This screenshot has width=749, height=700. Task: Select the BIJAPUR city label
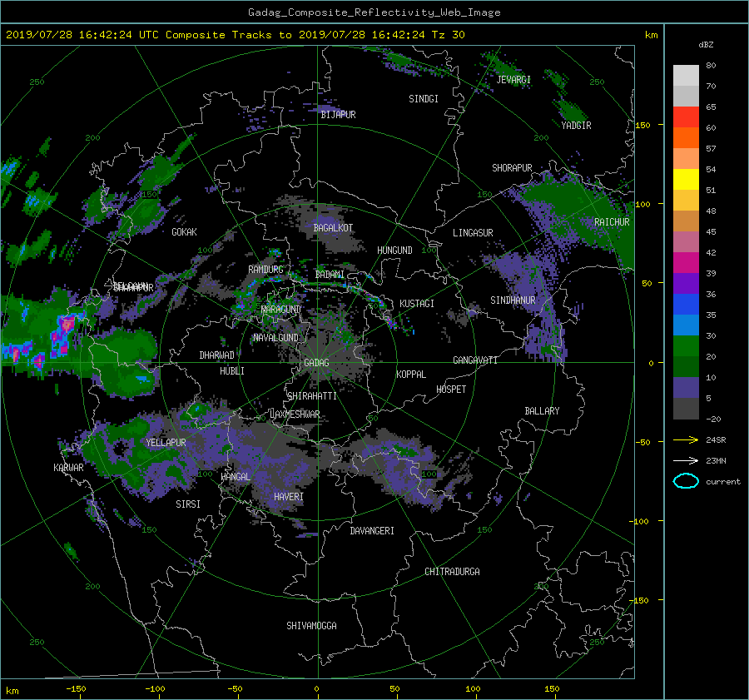(x=338, y=115)
